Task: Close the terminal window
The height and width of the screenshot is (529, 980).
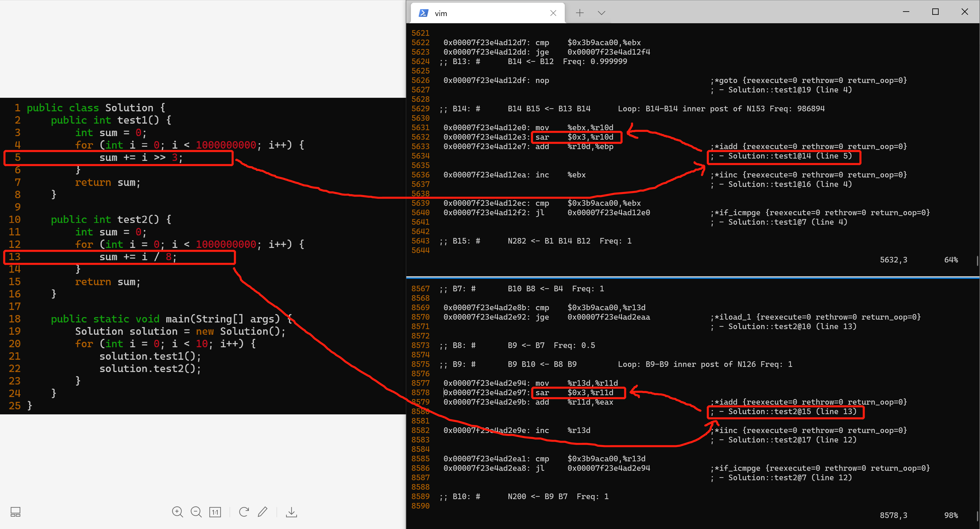Action: pos(964,12)
